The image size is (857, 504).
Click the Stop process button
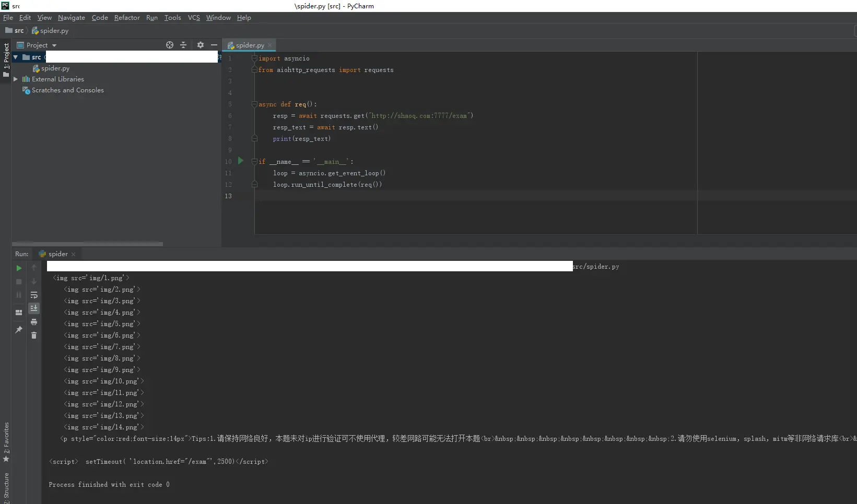coord(19,282)
